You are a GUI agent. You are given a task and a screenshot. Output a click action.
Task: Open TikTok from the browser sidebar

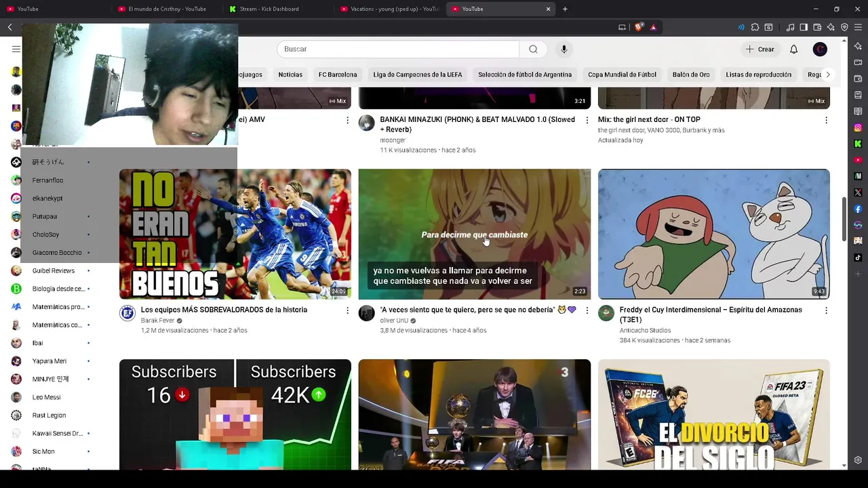(858, 258)
